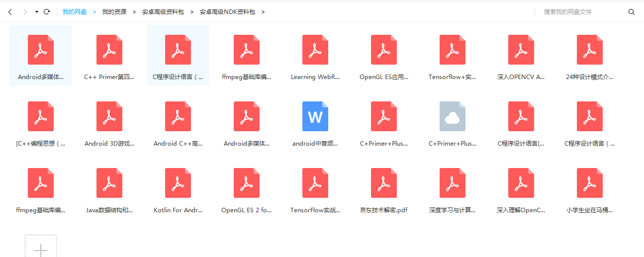The height and width of the screenshot is (257, 644).
Task: Select the 深入OPENCV A... PDF icon
Action: [521, 50]
